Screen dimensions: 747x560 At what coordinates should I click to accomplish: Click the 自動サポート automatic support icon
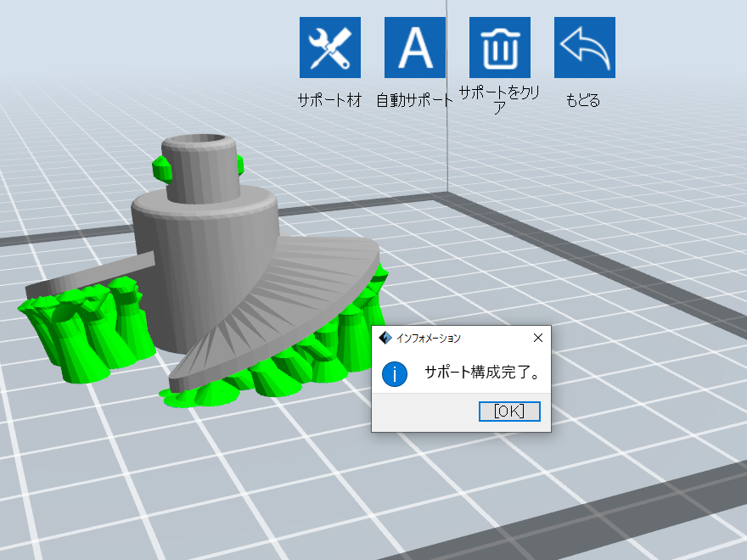point(413,47)
